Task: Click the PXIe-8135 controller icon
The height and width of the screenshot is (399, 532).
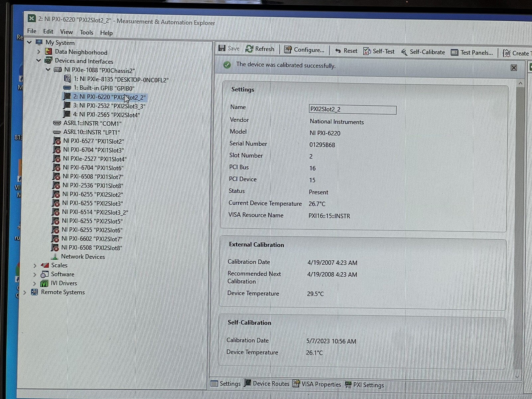Action: coord(67,79)
